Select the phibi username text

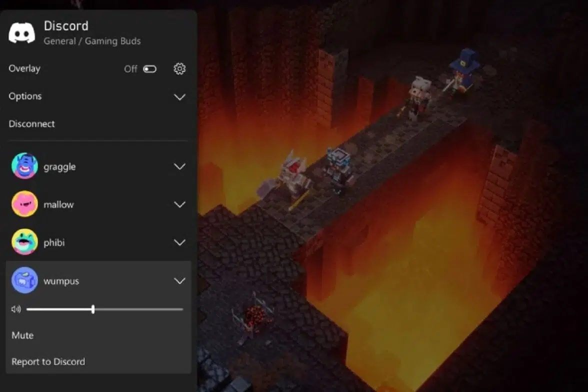coord(54,242)
